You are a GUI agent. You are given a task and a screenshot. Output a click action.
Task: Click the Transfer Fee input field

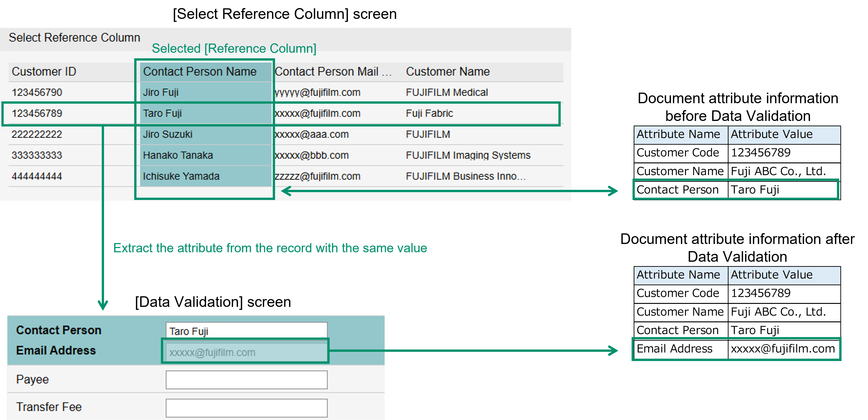(246, 407)
